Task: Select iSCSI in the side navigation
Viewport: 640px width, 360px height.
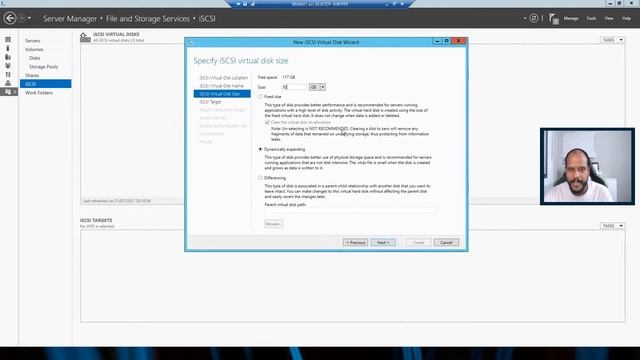Action: pos(45,84)
